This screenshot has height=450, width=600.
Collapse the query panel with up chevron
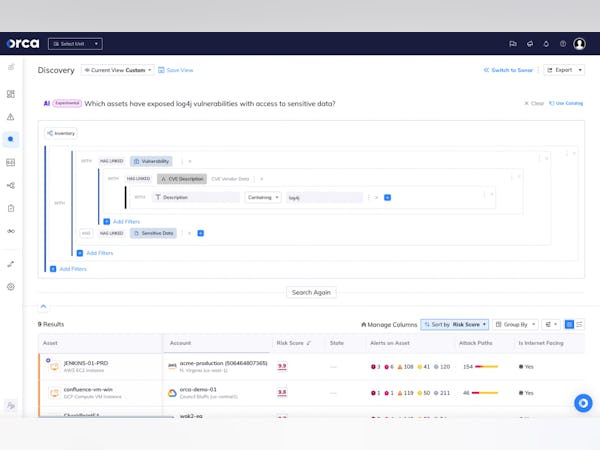tap(43, 306)
